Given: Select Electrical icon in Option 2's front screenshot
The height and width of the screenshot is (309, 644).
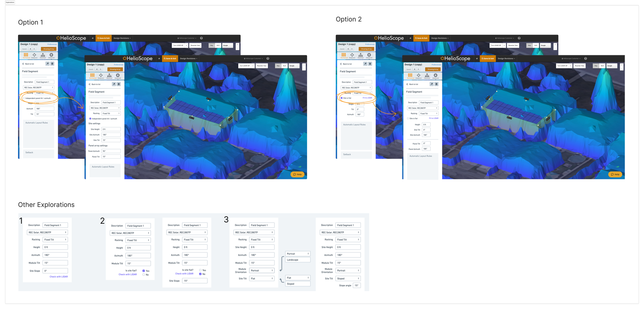Looking at the screenshot, I should pos(427,75).
